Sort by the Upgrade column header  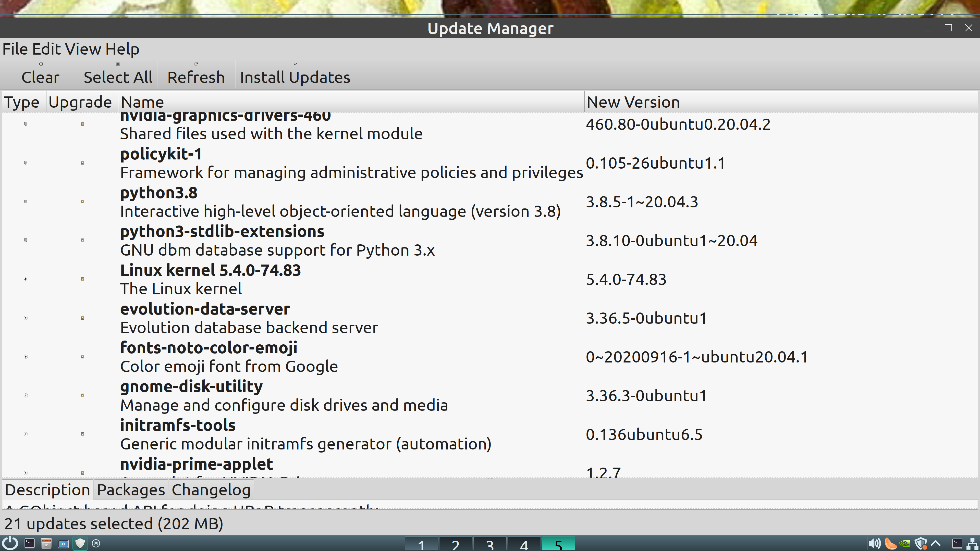pyautogui.click(x=82, y=102)
